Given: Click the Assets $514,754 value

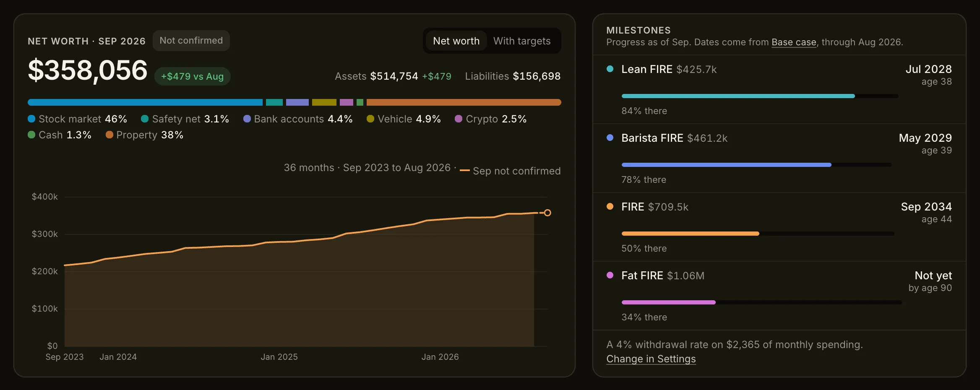Looking at the screenshot, I should (x=394, y=76).
